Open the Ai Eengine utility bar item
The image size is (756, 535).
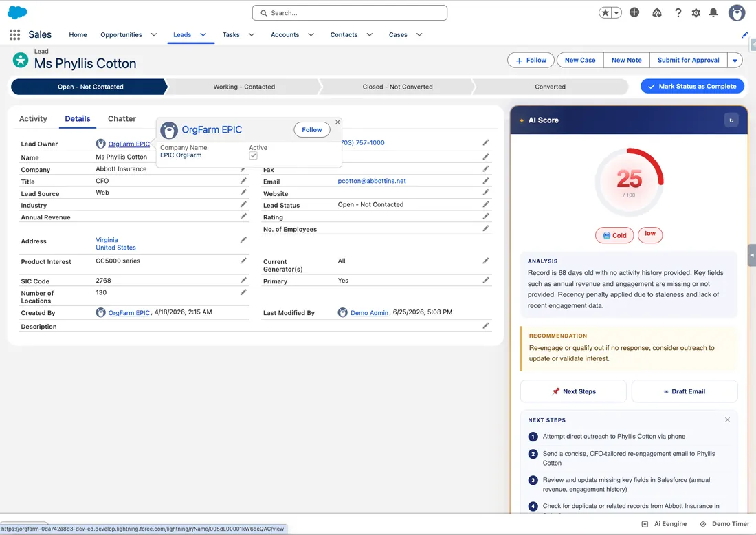664,524
